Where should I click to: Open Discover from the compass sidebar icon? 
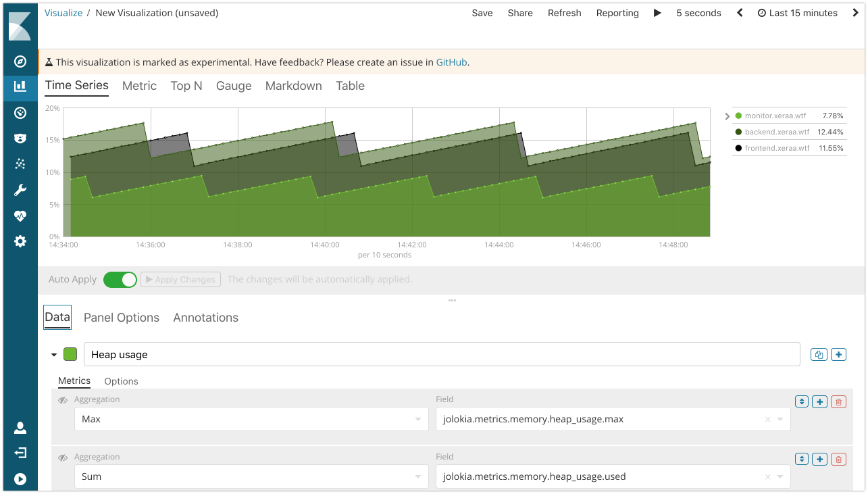[20, 61]
